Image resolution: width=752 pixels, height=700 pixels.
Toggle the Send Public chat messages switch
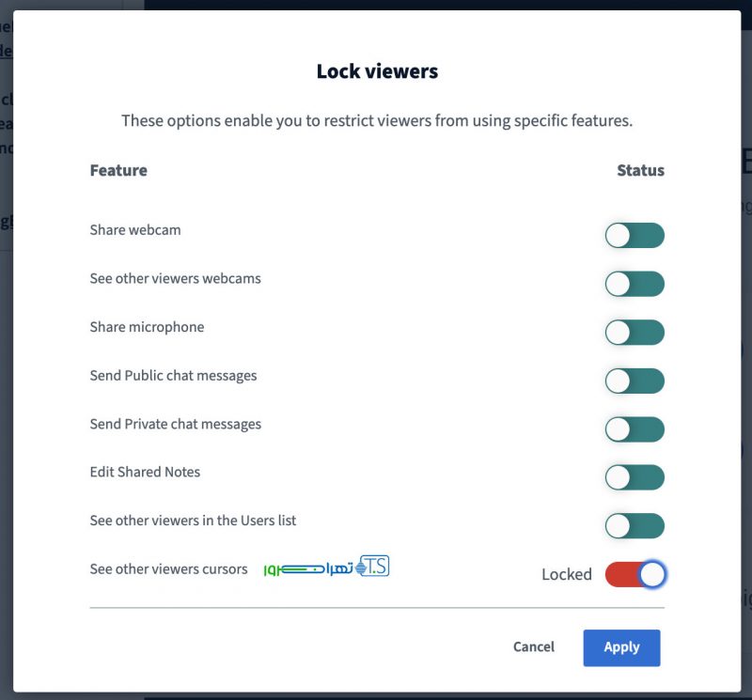(634, 381)
